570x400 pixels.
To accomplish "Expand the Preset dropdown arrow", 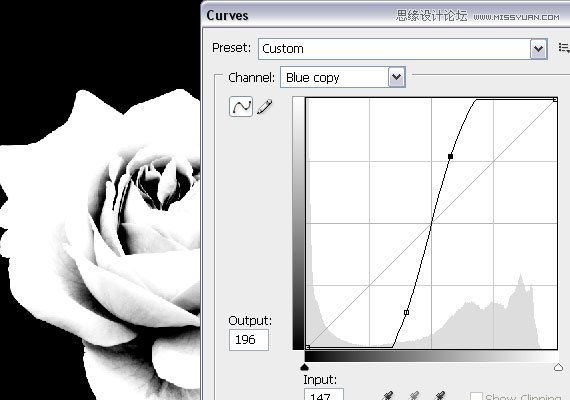I will coord(538,49).
